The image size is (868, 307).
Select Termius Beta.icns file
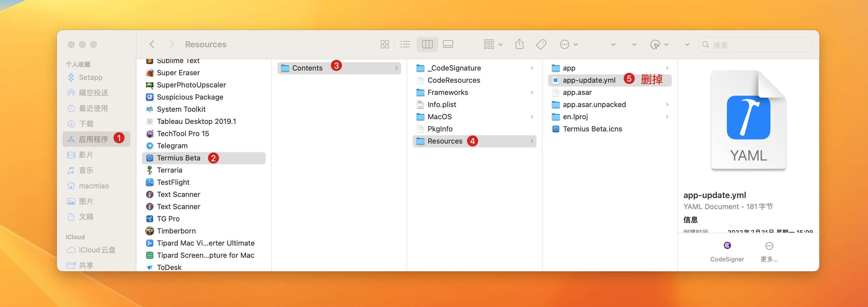pyautogui.click(x=592, y=129)
